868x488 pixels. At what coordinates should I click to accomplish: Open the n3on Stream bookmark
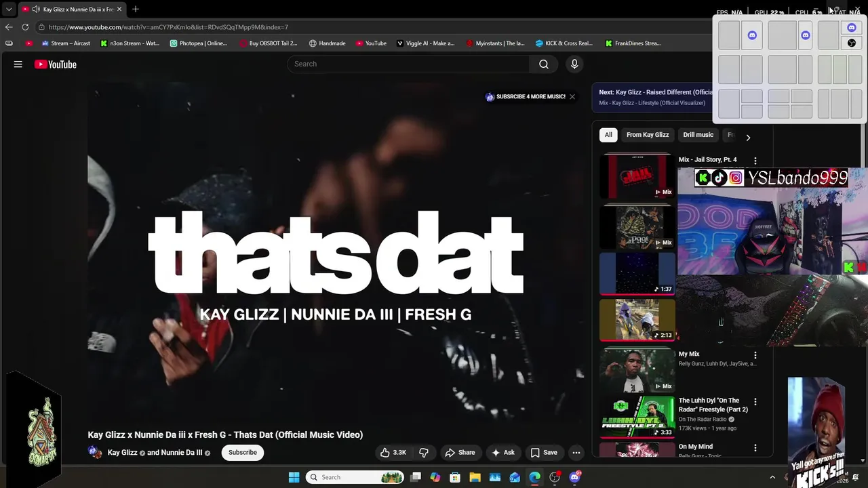[130, 43]
